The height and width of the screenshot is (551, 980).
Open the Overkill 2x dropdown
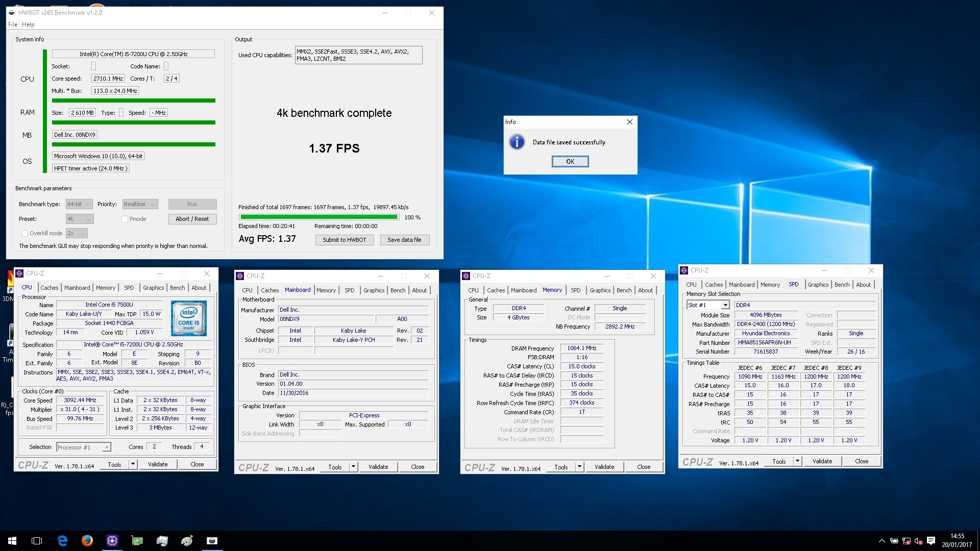pos(77,233)
